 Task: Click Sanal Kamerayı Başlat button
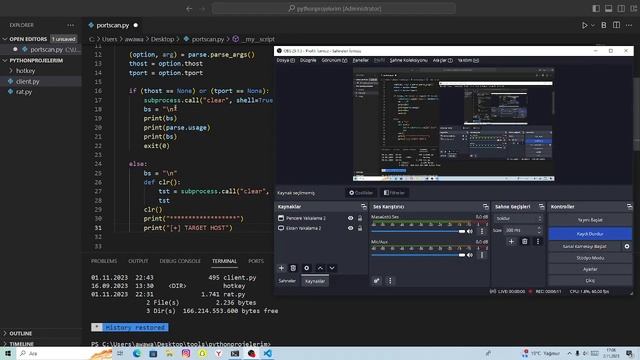584,247
